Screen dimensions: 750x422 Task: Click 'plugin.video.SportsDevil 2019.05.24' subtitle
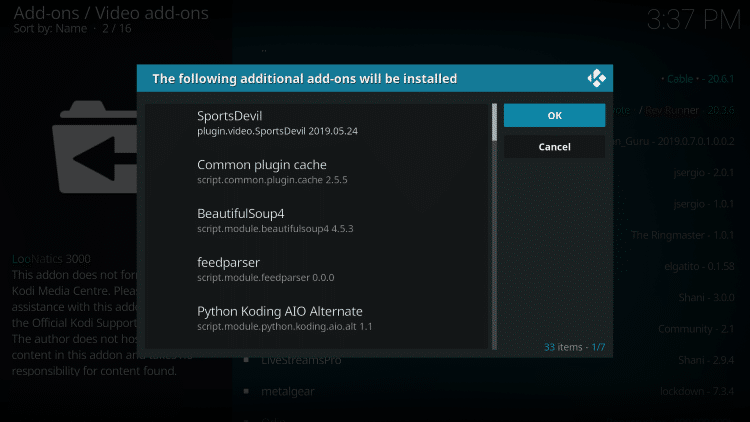tap(277, 131)
